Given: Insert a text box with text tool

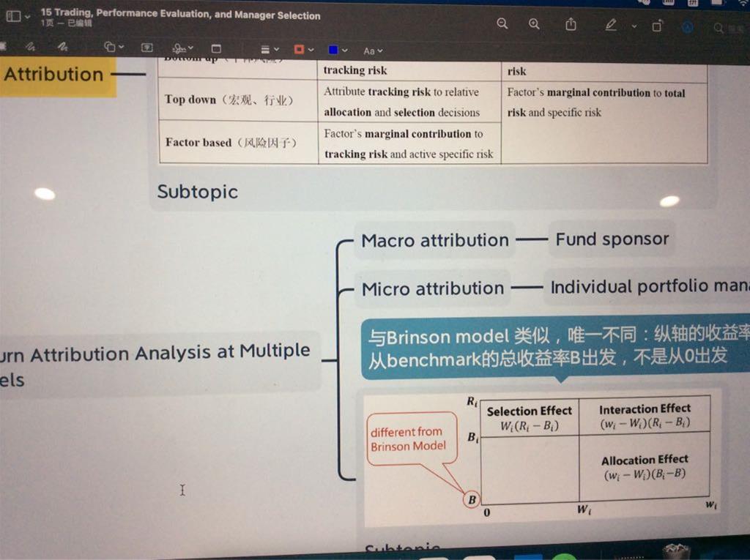Looking at the screenshot, I should click(x=146, y=48).
